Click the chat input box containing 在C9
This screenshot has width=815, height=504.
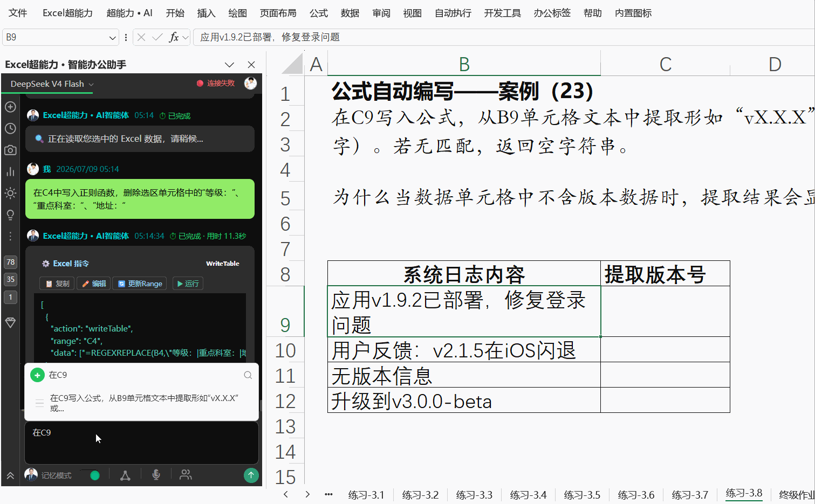[x=141, y=442]
